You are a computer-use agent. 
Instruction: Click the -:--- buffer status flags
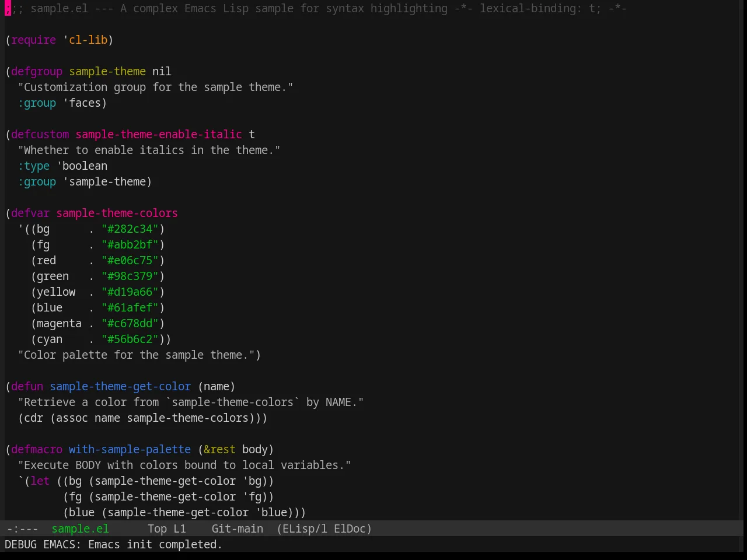[x=22, y=528]
